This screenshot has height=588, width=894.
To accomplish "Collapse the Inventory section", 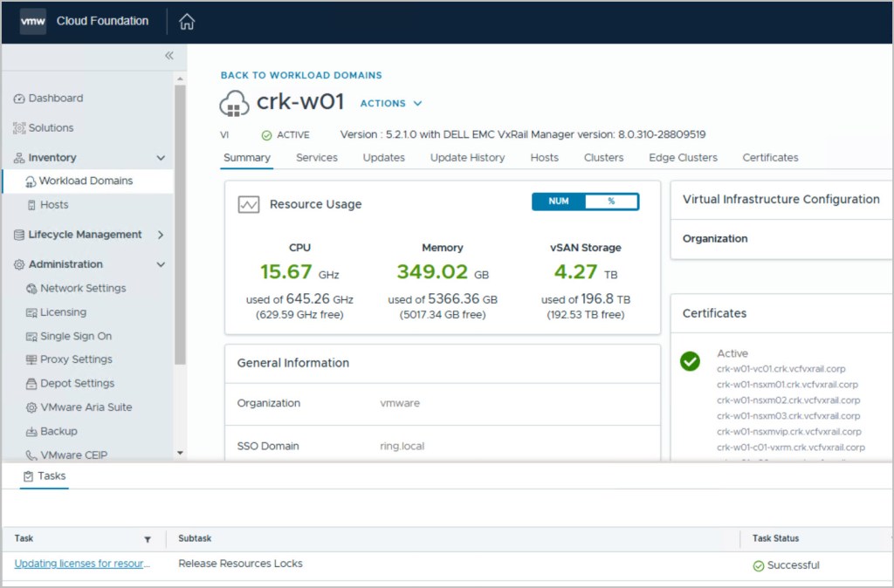I will [161, 158].
